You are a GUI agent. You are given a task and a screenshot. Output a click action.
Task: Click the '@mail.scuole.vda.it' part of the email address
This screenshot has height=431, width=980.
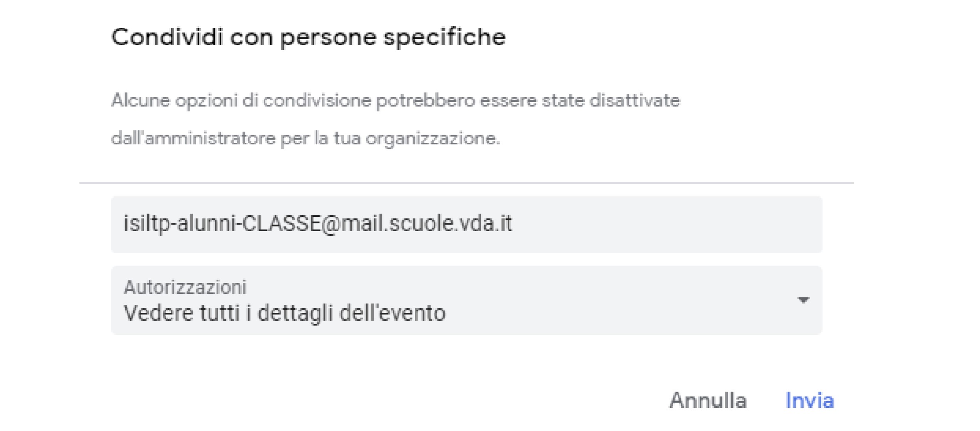(417, 223)
